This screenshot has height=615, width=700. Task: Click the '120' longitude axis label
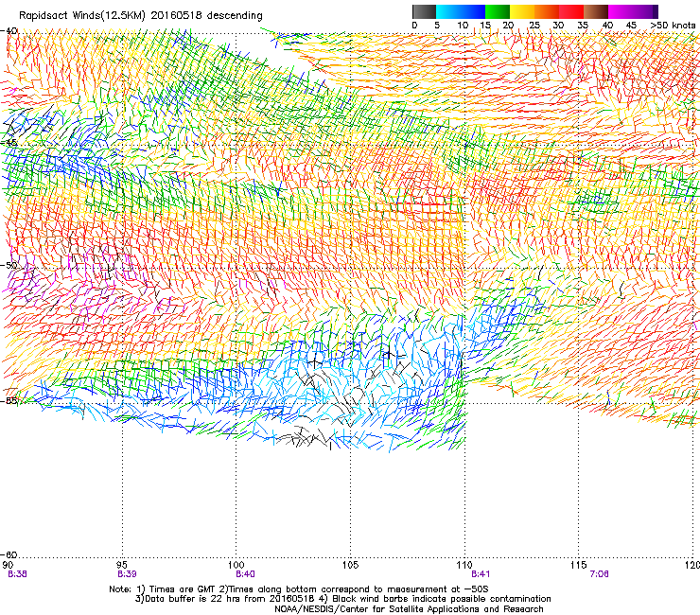tap(692, 565)
